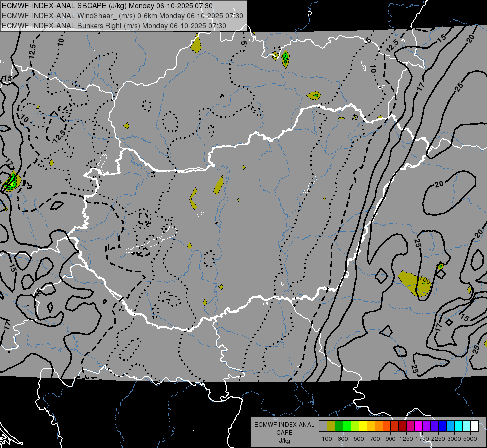Select the 5000 legend tick label
This screenshot has width=487, height=448.
(470, 439)
